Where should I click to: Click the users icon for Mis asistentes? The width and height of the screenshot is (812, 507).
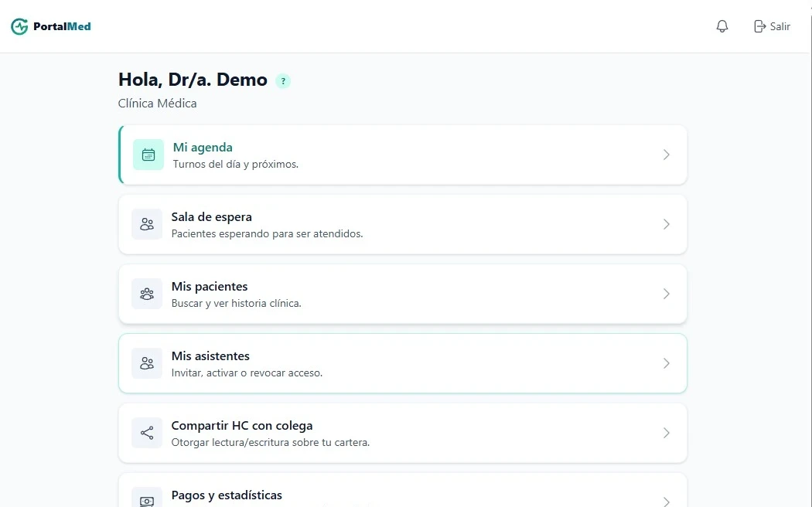point(147,363)
